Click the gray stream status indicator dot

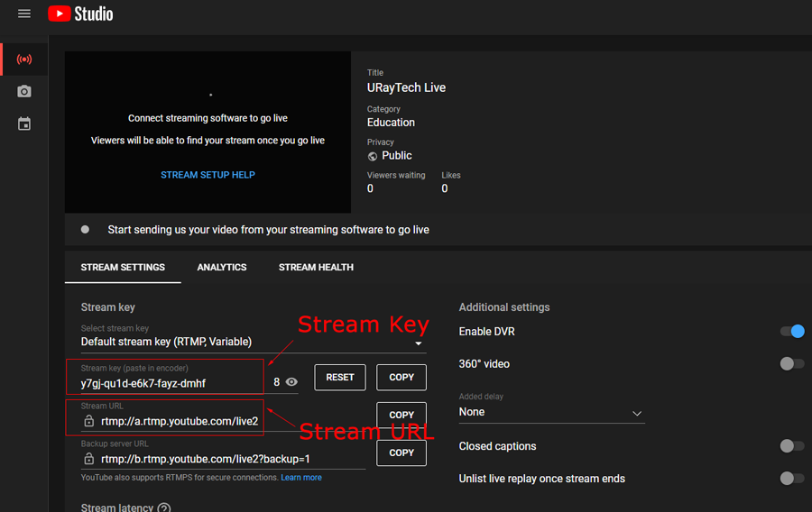click(x=85, y=229)
